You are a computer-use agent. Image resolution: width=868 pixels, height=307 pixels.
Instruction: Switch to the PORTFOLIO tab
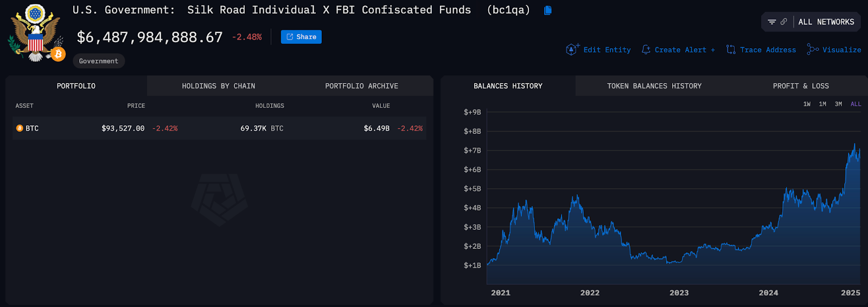coord(76,86)
